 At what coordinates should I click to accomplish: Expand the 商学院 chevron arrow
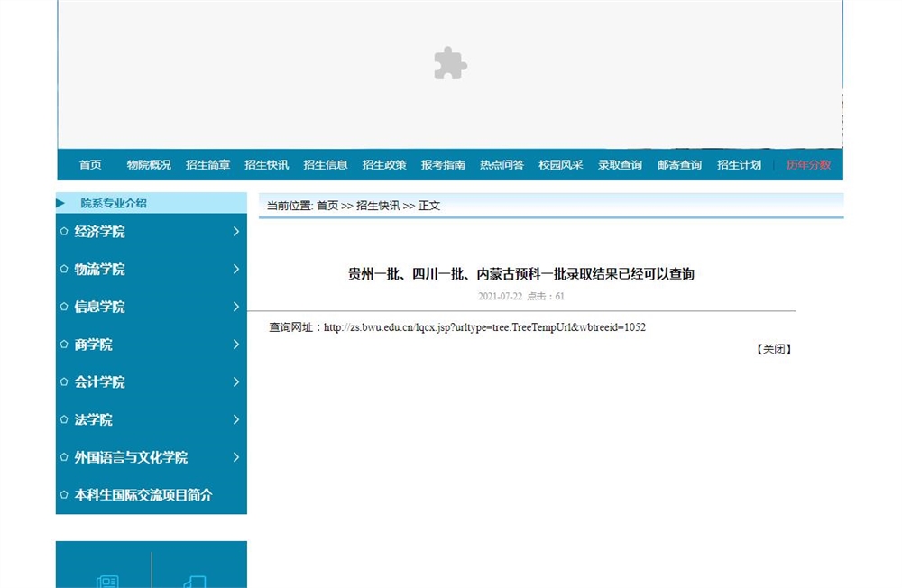tap(235, 345)
